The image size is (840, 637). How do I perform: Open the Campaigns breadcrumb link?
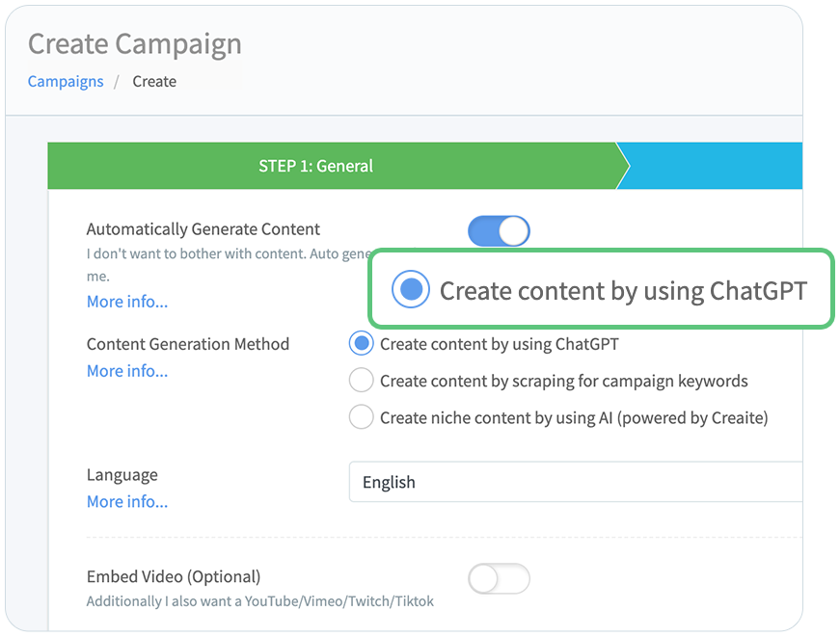[66, 81]
